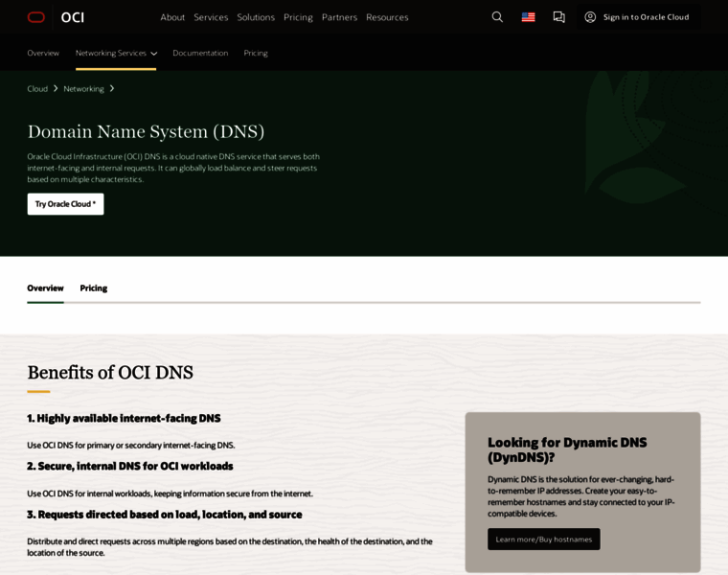Click the chevron after Cloud breadcrumb

56,88
